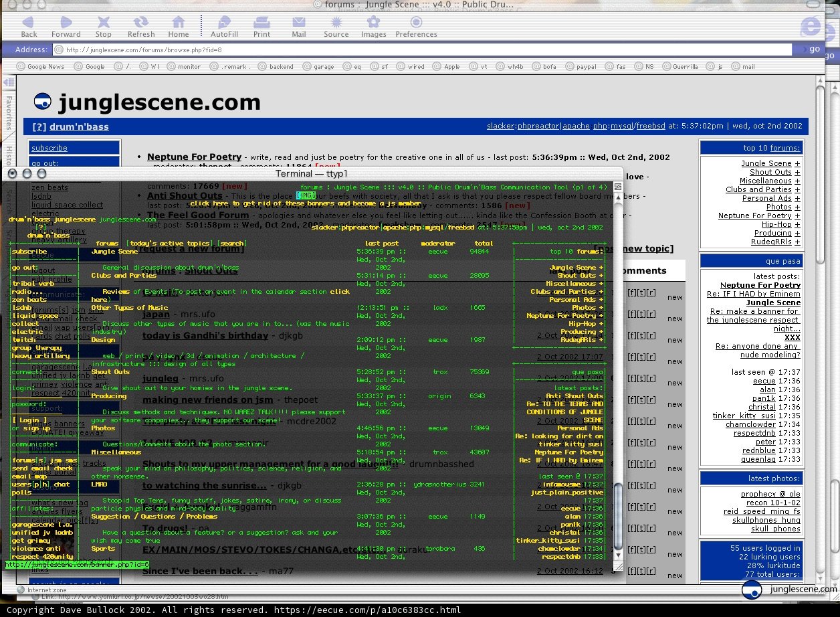840x617 pixels.
Task: Click the junglescene.com header logo icon
Action: [x=43, y=102]
